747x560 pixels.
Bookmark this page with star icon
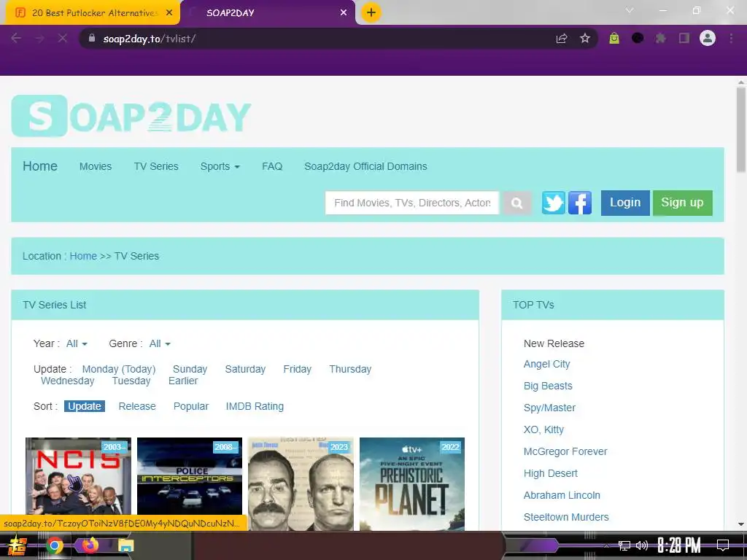pyautogui.click(x=585, y=39)
